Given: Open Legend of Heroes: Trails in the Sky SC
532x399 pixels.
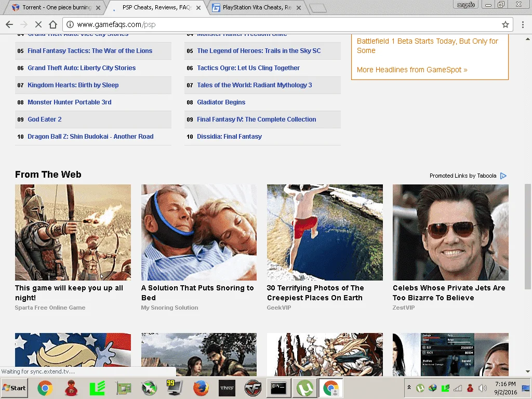Looking at the screenshot, I should (x=259, y=51).
